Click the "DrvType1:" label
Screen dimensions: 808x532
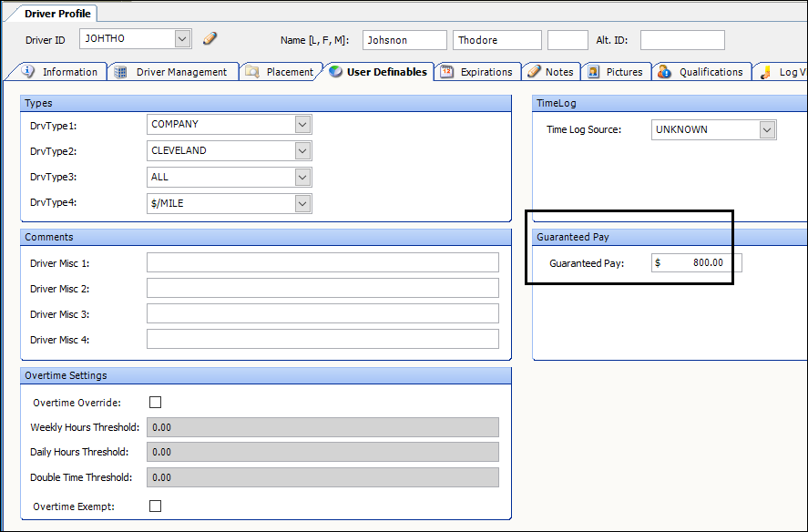click(x=53, y=126)
